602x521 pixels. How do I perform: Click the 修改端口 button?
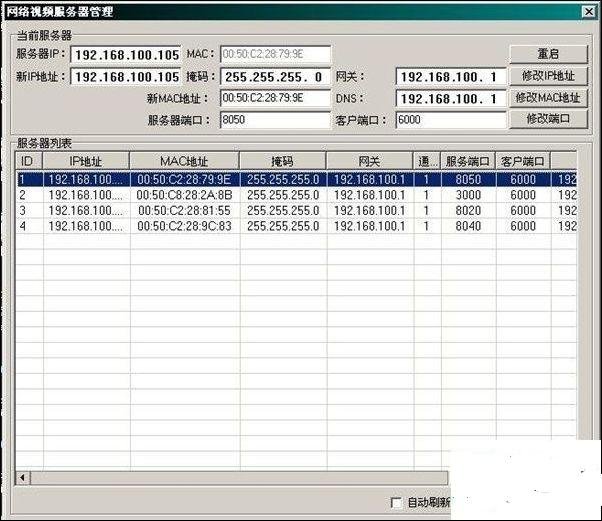coord(547,119)
